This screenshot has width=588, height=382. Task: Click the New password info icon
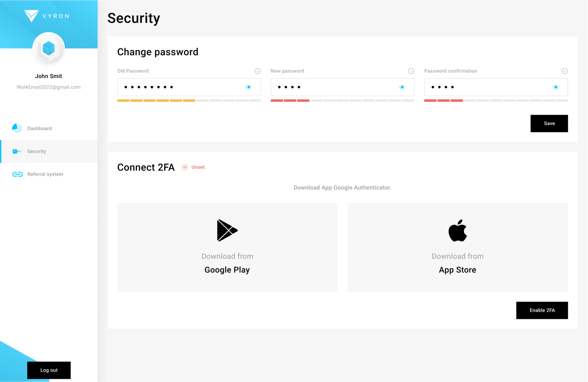pyautogui.click(x=411, y=71)
